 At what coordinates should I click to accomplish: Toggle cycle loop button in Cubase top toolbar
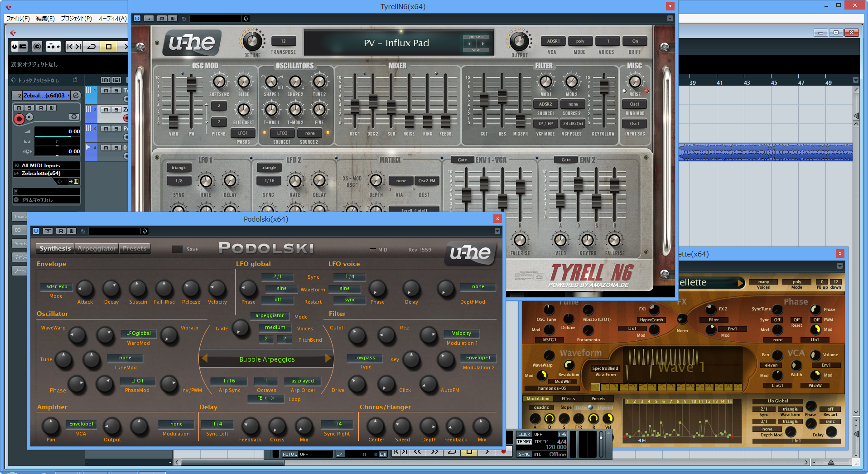[x=92, y=46]
